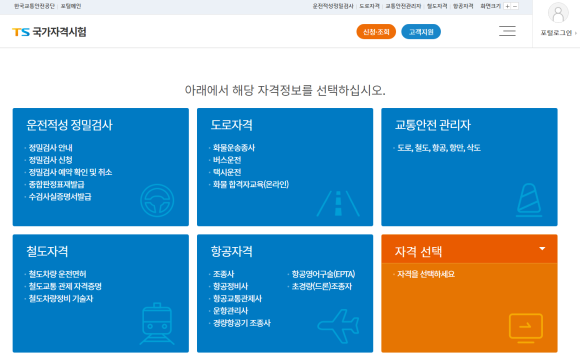The width and height of the screenshot is (580, 364).
Task: Select 항공자격 in top menu
Action: [463, 6]
